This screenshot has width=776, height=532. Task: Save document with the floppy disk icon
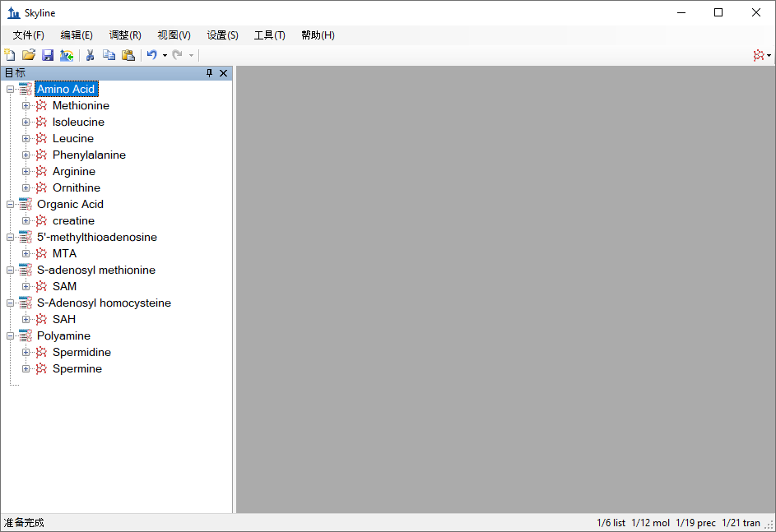click(x=48, y=55)
